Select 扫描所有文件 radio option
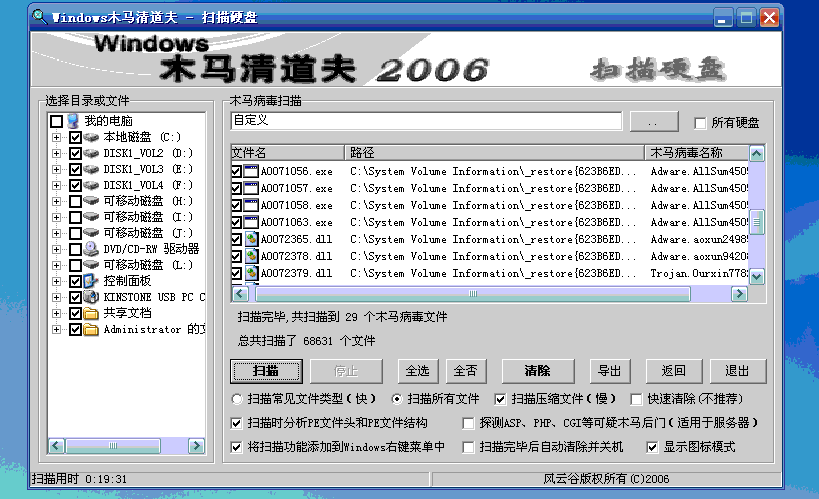 click(397, 399)
